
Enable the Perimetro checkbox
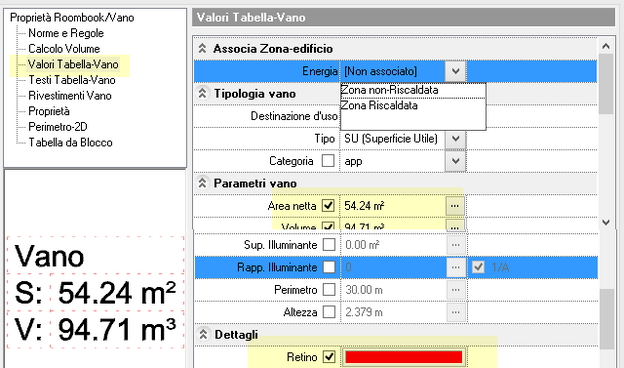[329, 290]
